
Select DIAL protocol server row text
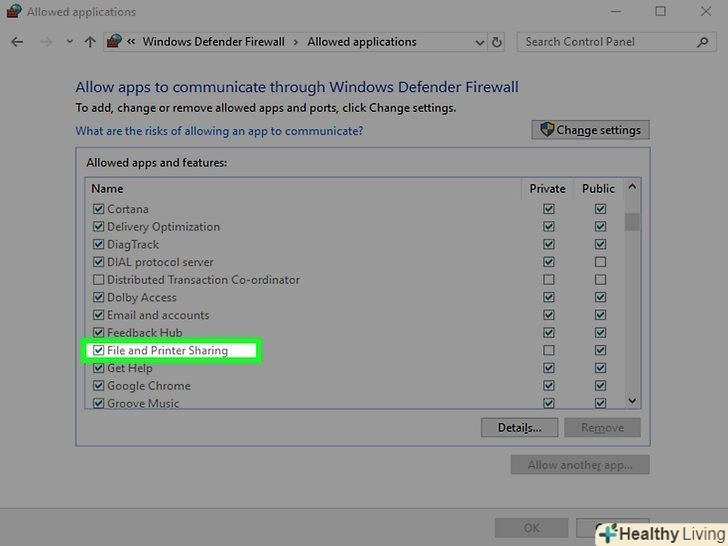pos(160,262)
